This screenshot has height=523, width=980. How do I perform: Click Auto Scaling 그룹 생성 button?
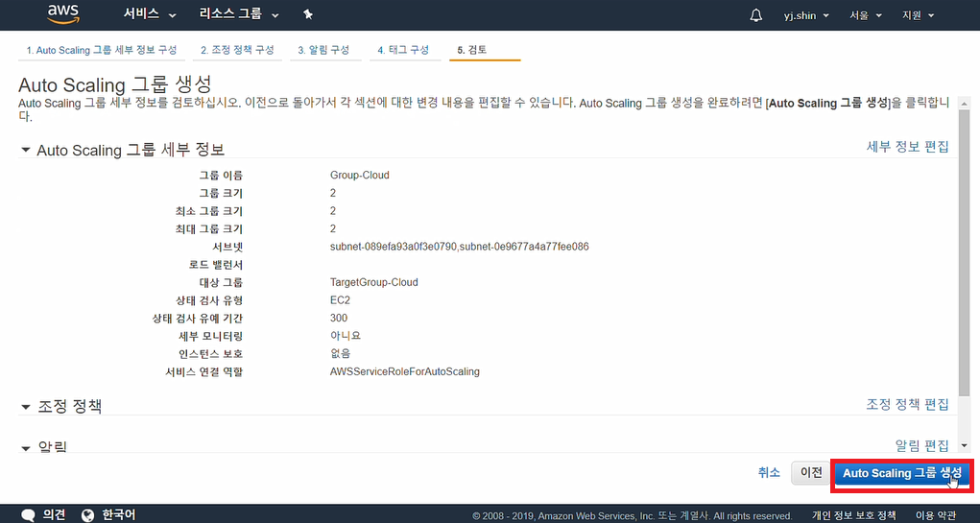click(903, 474)
